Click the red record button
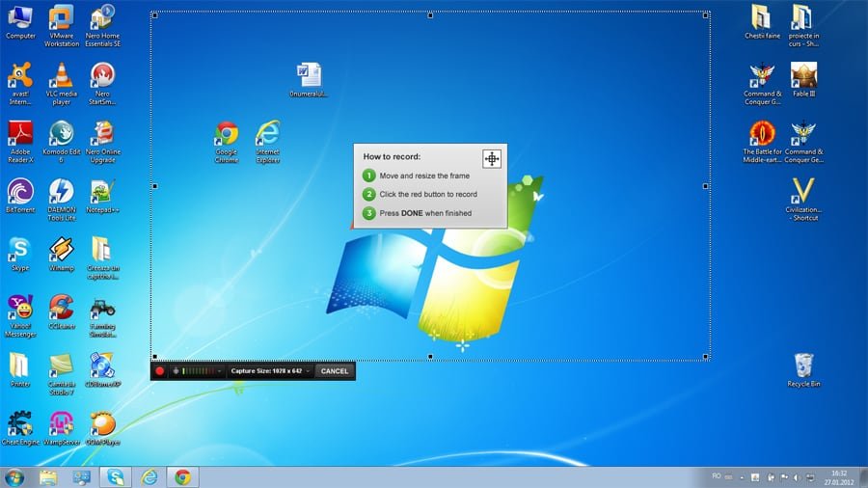Screen dimensions: 868x488 [159, 371]
